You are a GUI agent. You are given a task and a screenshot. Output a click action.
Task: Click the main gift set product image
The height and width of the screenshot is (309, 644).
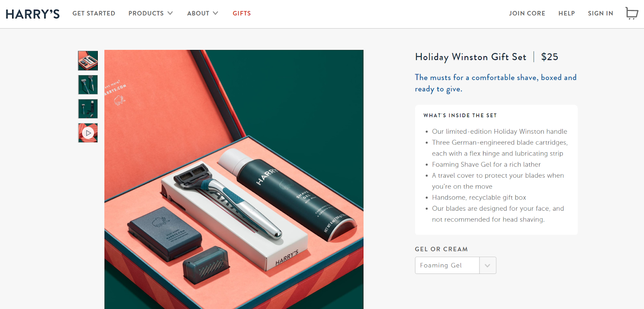point(234,179)
